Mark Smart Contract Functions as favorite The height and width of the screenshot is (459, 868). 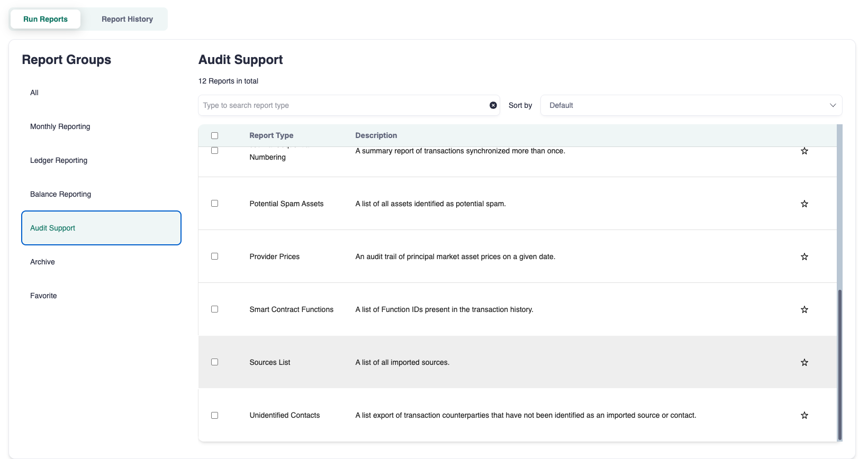click(804, 309)
